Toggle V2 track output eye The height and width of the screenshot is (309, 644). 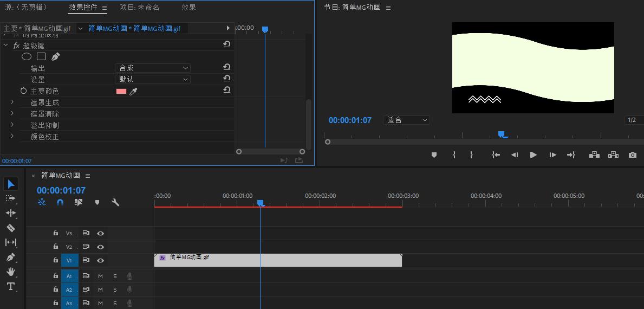coord(100,247)
